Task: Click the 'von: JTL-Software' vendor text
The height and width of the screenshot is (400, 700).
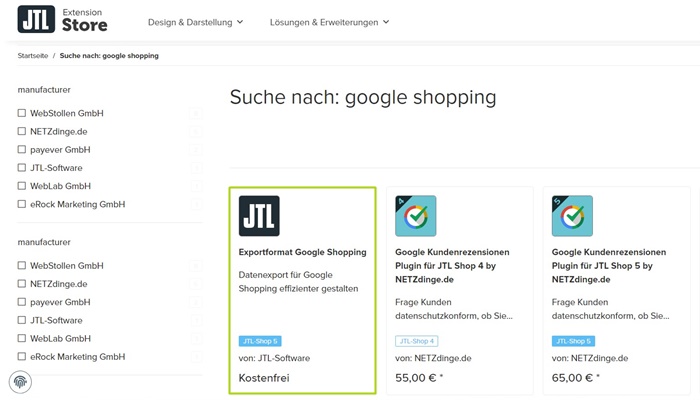Action: (x=274, y=358)
